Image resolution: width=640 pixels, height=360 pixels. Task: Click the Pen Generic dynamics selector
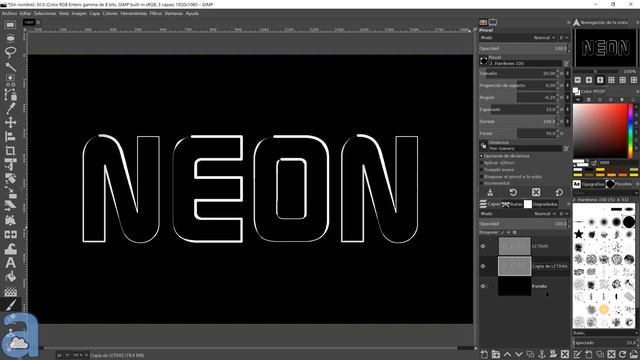tap(484, 146)
